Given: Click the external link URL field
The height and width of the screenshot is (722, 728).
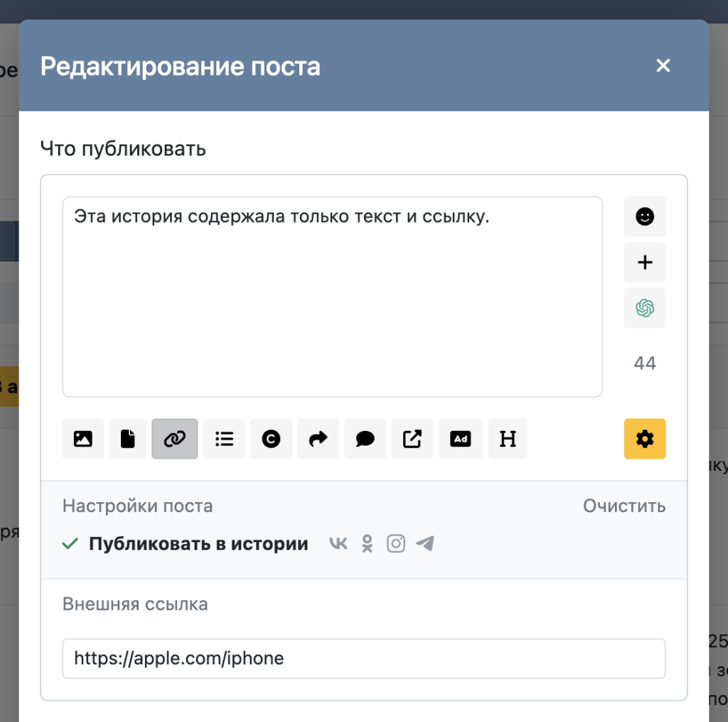Looking at the screenshot, I should (x=363, y=659).
